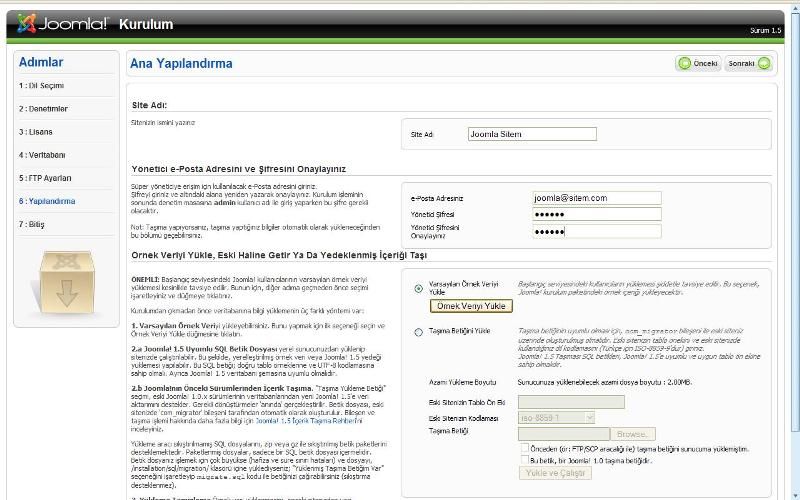
Task: Select step 6 : Yapılandırma
Action: click(x=47, y=201)
